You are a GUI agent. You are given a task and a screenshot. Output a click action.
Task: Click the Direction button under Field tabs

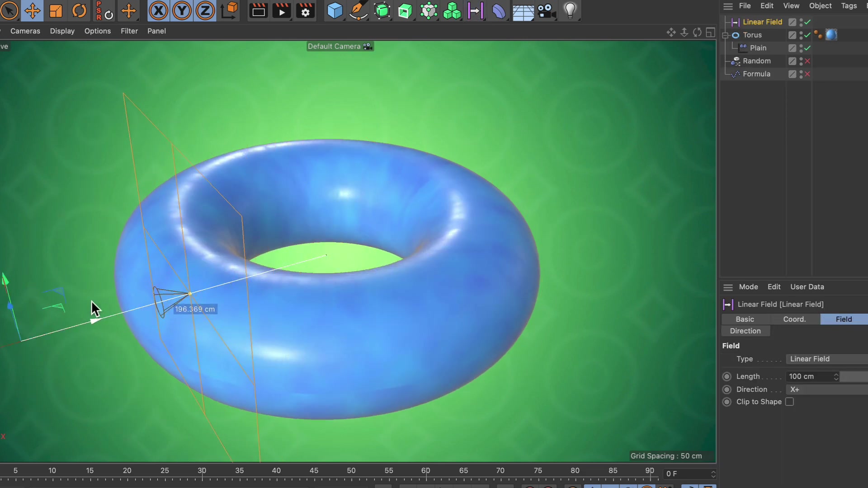click(x=745, y=331)
